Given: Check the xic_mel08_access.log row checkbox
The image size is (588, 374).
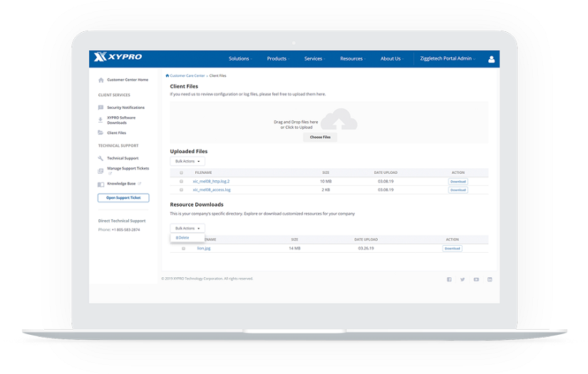Looking at the screenshot, I should tap(182, 190).
